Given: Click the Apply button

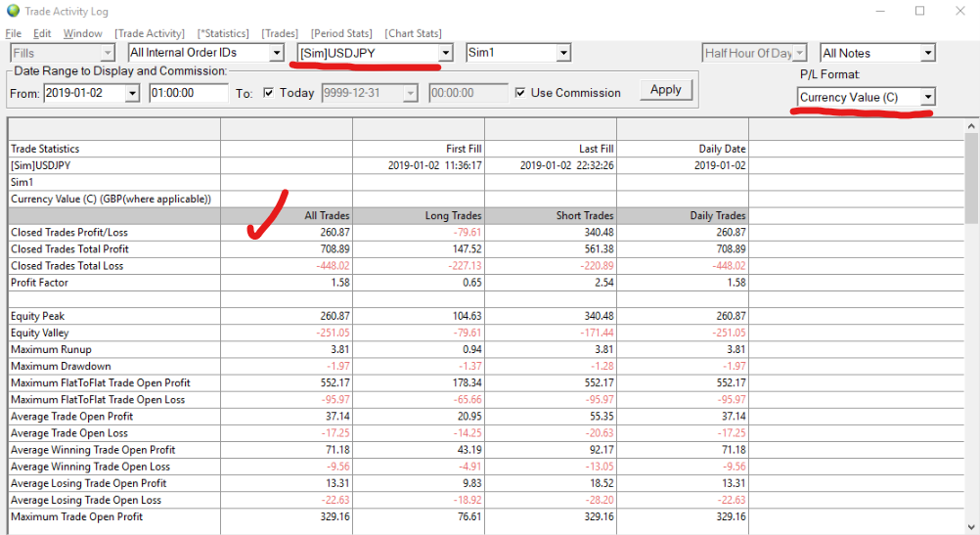Looking at the screenshot, I should 666,90.
